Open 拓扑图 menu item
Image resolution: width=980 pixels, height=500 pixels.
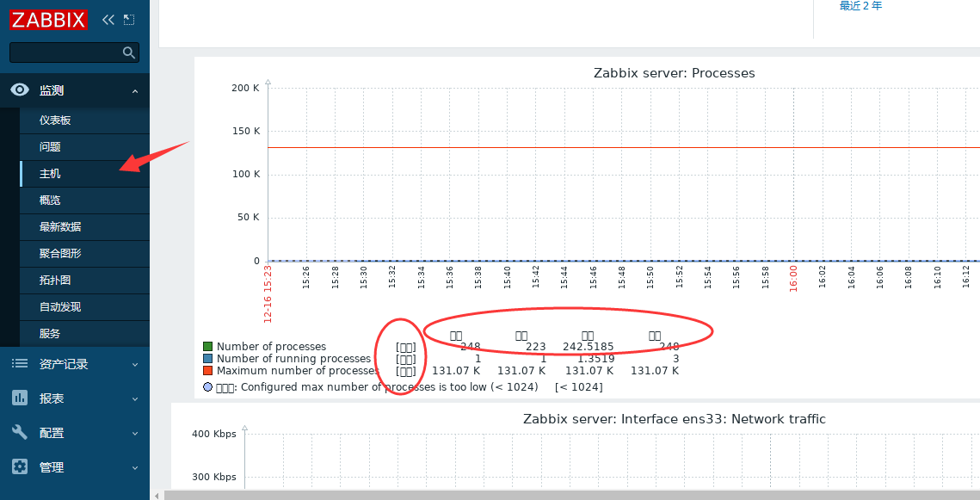(x=85, y=280)
